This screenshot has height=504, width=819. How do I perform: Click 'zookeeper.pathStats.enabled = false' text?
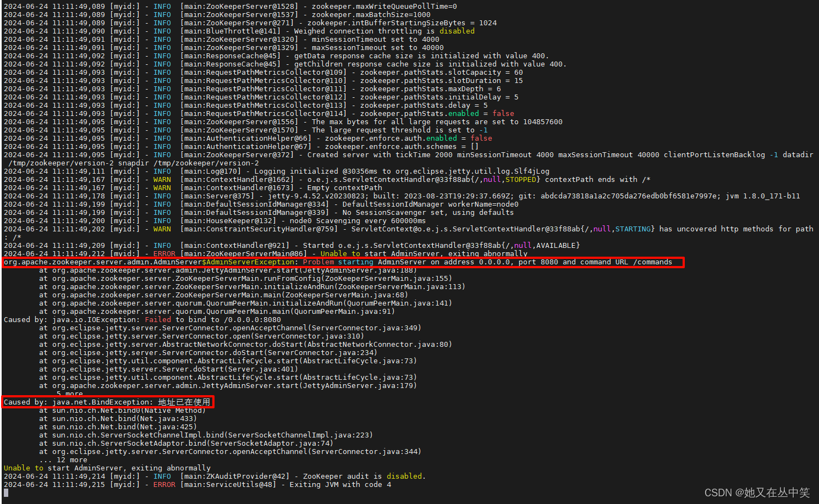437,114
